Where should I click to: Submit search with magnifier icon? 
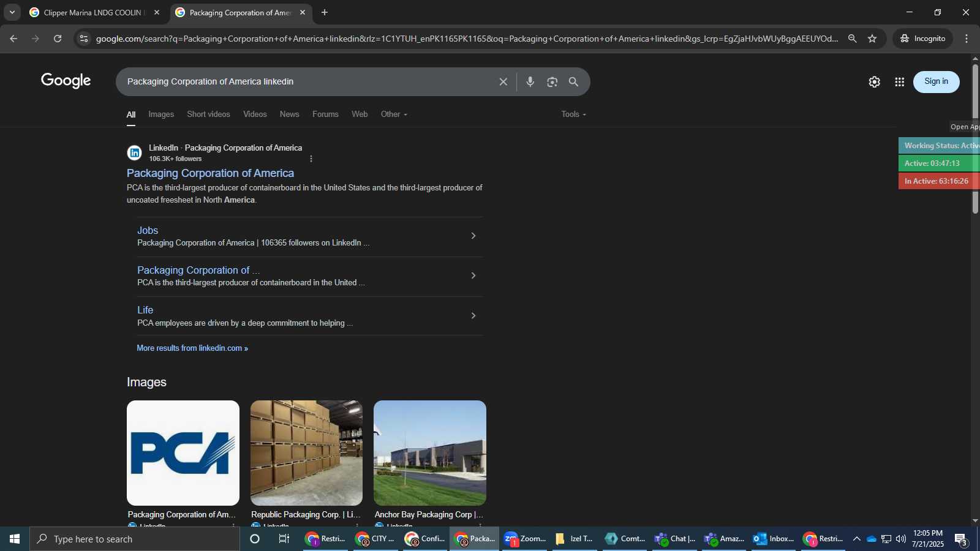(x=573, y=81)
